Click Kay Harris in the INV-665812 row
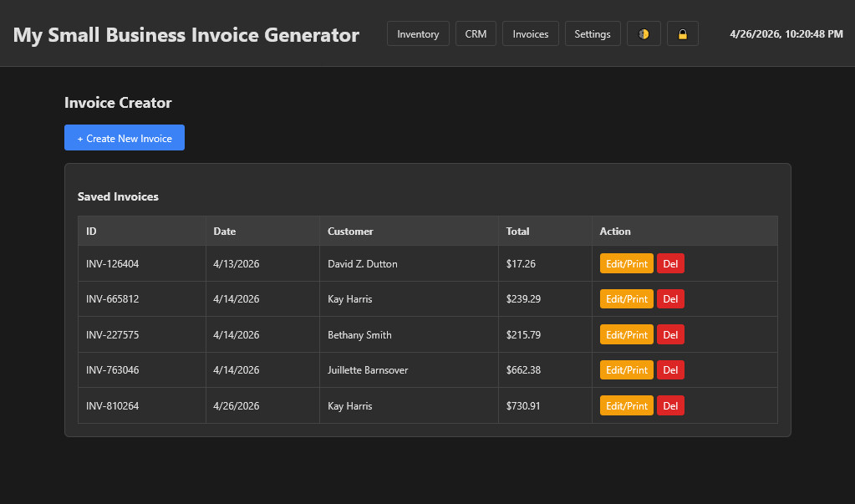Image resolution: width=855 pixels, height=504 pixels. click(349, 299)
